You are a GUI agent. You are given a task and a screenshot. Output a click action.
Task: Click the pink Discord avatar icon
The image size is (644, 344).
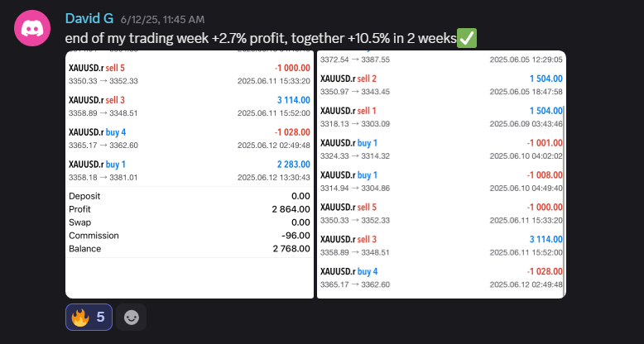point(32,28)
